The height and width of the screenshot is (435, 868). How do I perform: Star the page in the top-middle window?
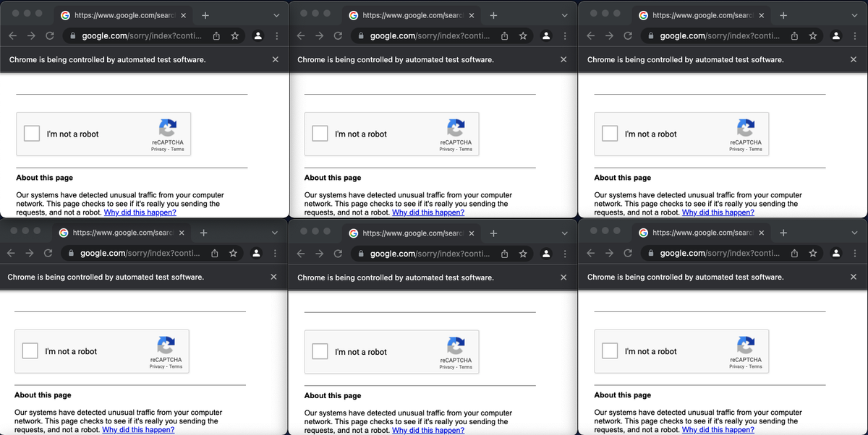523,35
